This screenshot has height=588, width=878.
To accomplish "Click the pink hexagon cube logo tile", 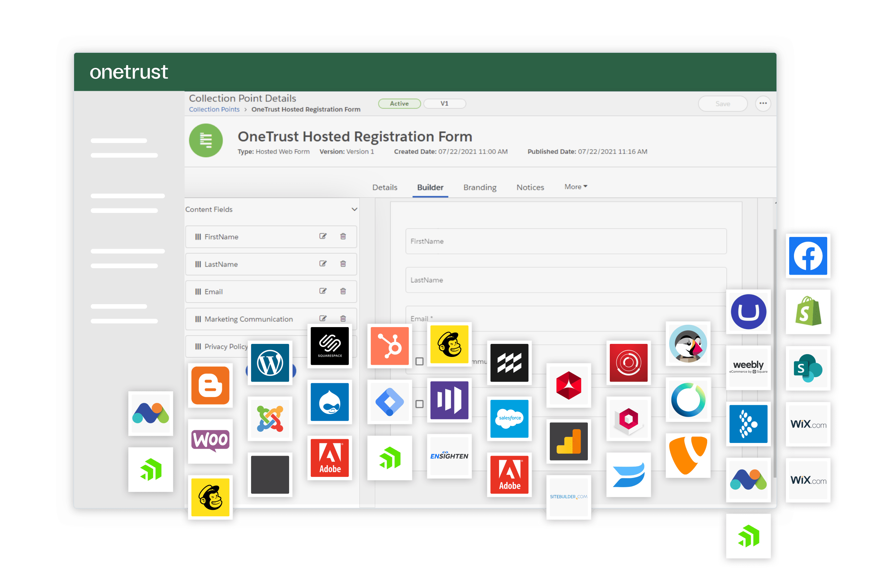I will coord(628,419).
